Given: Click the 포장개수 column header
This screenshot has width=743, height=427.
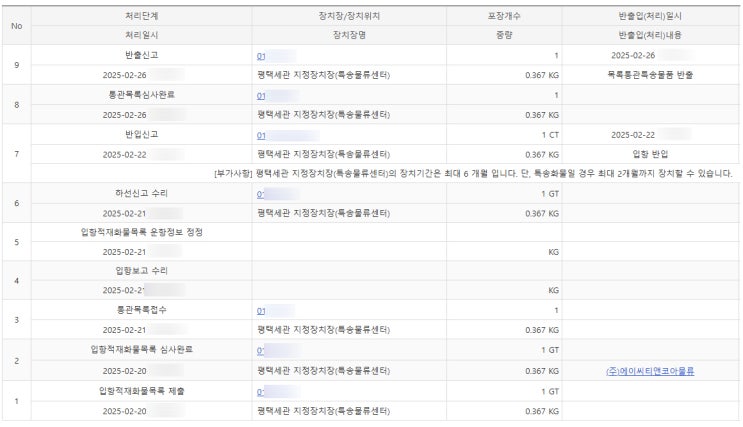Looking at the screenshot, I should pos(504,16).
